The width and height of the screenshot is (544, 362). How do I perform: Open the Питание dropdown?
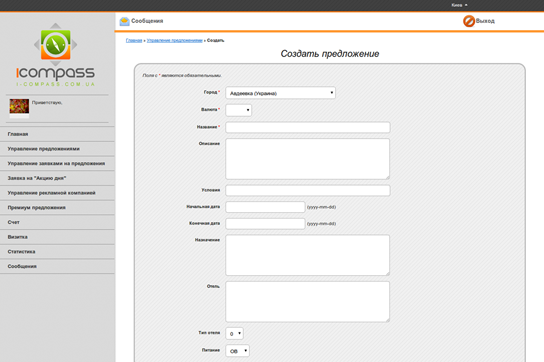tap(237, 351)
